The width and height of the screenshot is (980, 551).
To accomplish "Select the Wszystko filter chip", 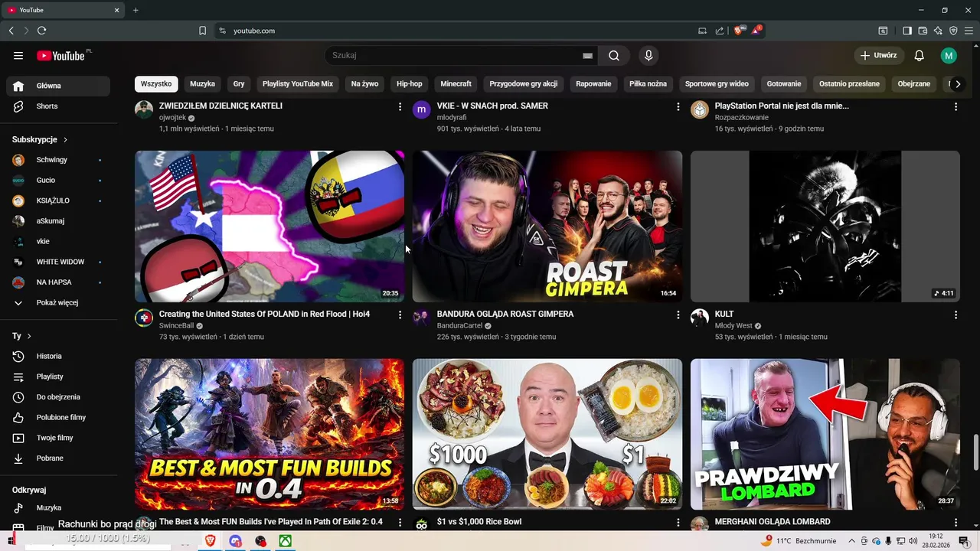I will point(156,83).
